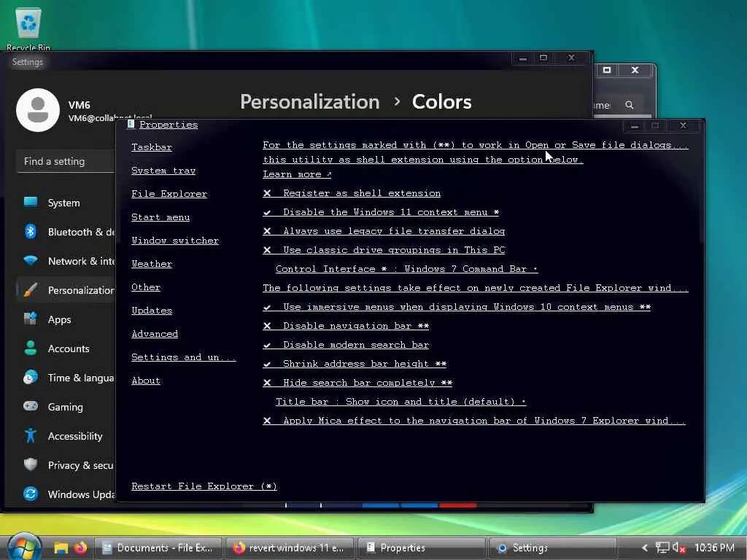The width and height of the screenshot is (747, 560).
Task: Click the Learn more link
Action: pyautogui.click(x=297, y=174)
